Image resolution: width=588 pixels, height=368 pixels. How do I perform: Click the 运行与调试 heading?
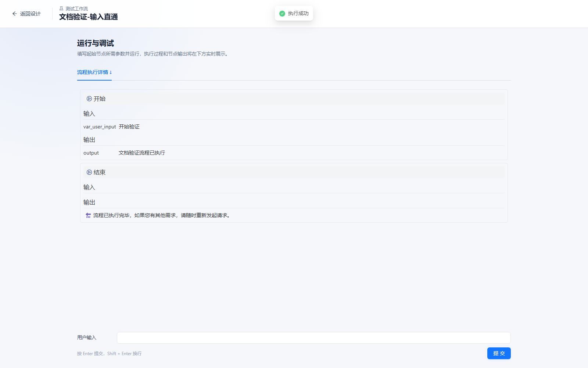tap(96, 43)
